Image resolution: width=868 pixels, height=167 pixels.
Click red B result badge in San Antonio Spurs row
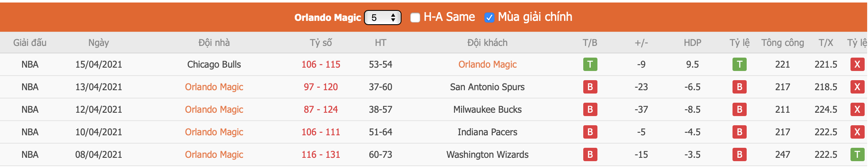(x=590, y=87)
